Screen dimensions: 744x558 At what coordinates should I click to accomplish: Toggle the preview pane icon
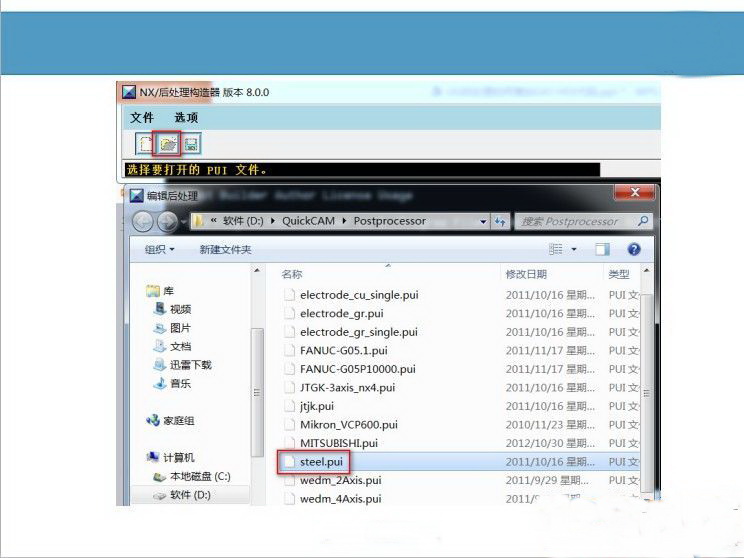602,249
